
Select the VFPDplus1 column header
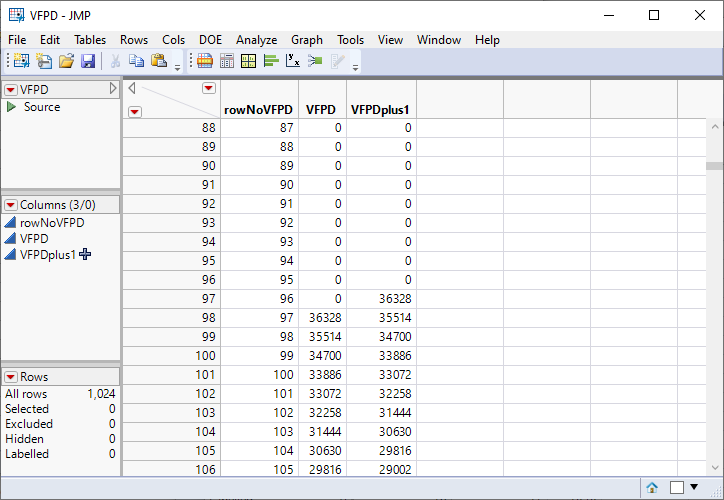tap(380, 110)
